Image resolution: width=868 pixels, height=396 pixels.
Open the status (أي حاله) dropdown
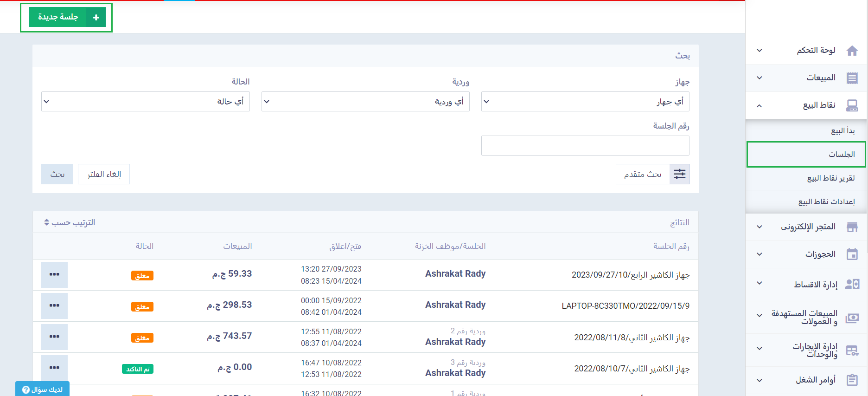pos(145,102)
